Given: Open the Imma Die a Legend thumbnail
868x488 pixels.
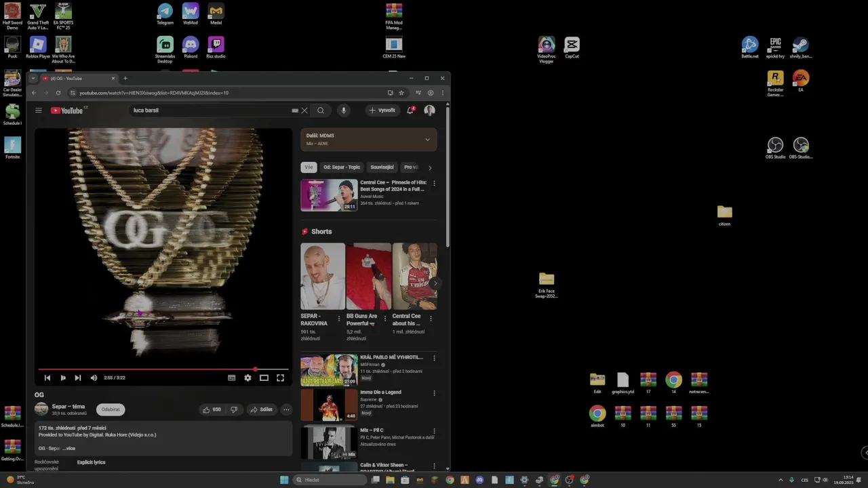Looking at the screenshot, I should pos(329,405).
